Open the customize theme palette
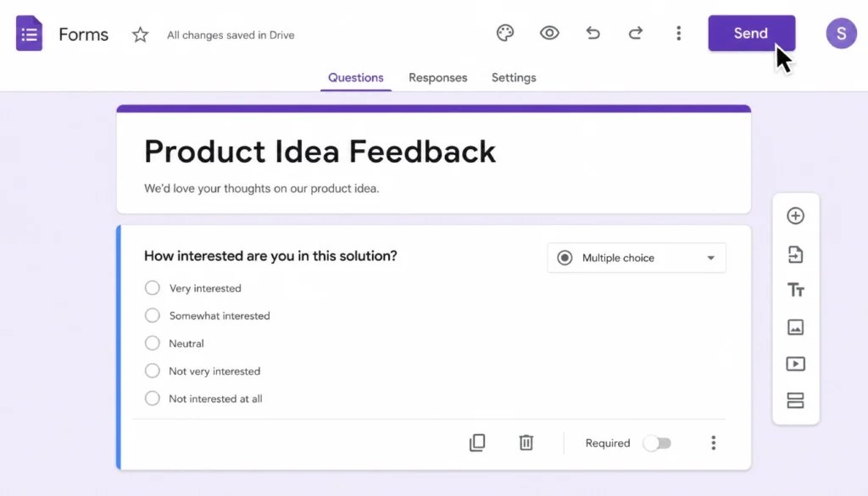 point(505,33)
